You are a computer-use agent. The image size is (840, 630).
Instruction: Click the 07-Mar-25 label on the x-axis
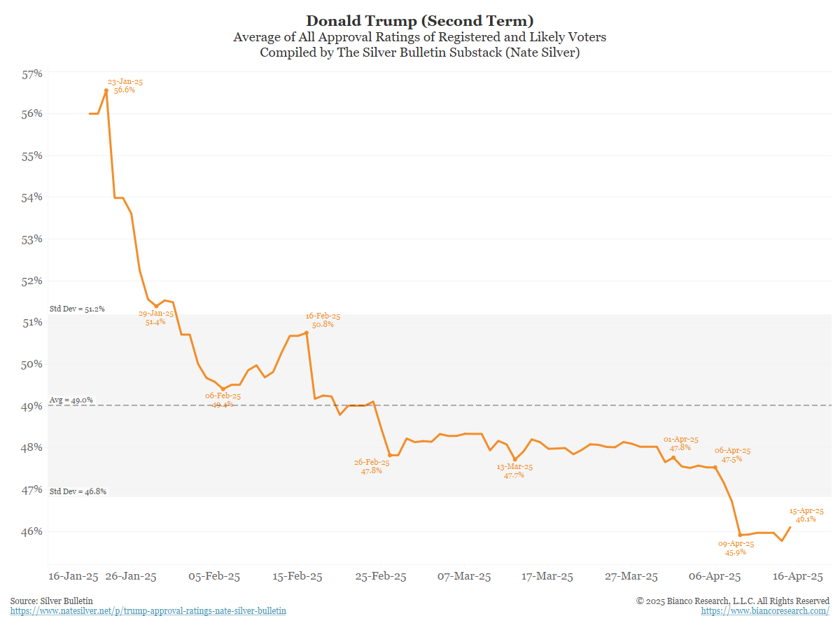point(464,577)
